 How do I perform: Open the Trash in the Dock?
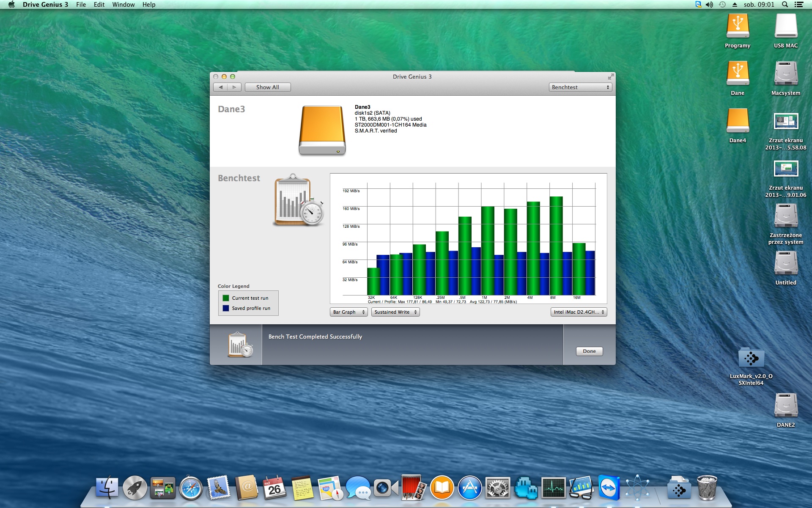(707, 488)
